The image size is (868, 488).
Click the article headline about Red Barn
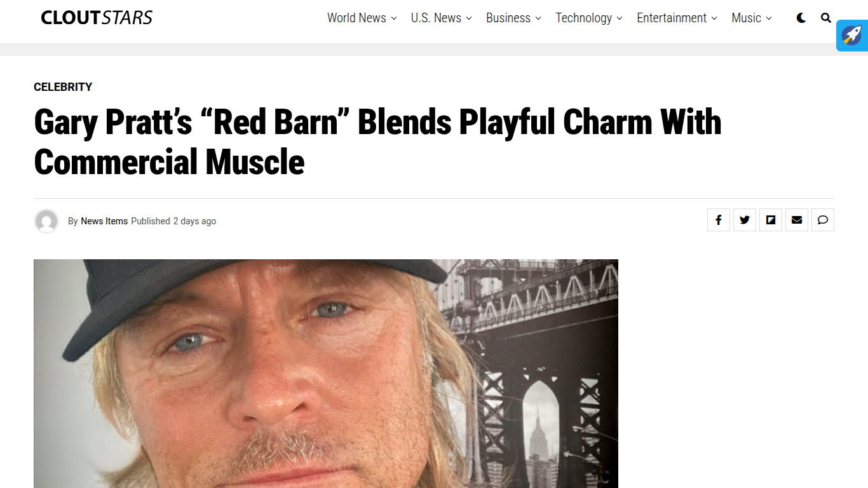click(377, 142)
